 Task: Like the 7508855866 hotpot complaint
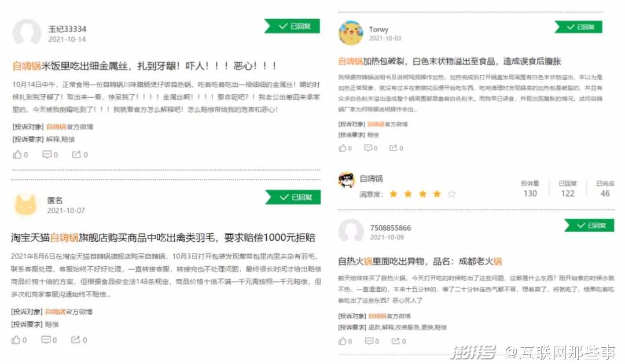(x=343, y=341)
